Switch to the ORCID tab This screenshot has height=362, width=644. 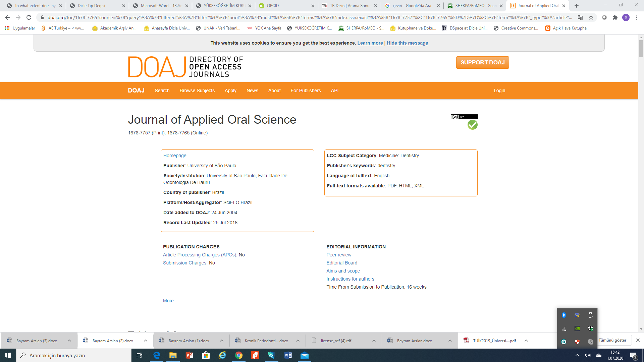click(286, 6)
